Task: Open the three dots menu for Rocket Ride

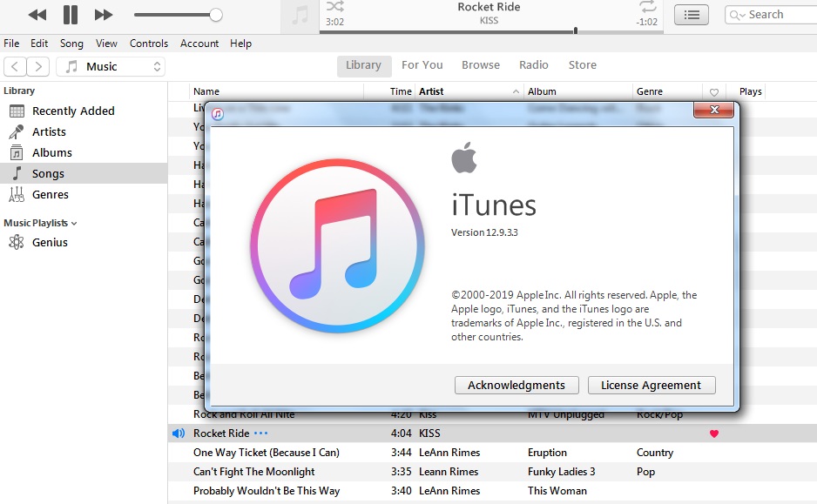Action: (261, 433)
